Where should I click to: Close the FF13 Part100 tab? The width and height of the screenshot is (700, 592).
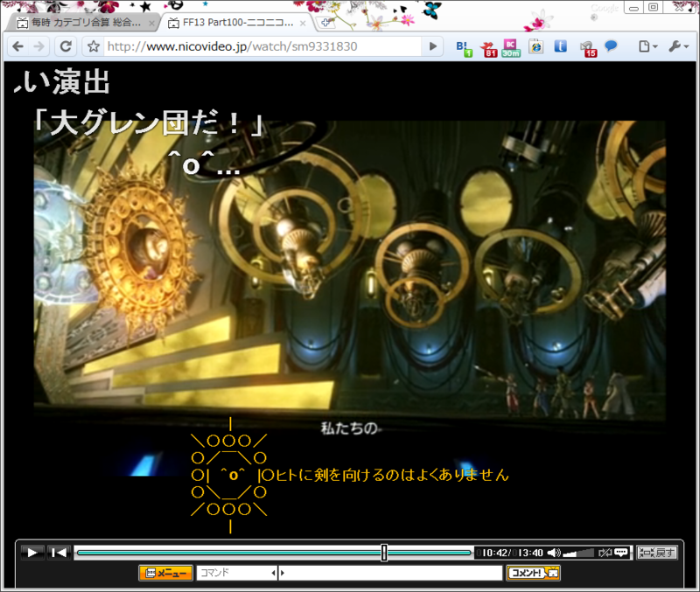(x=303, y=24)
